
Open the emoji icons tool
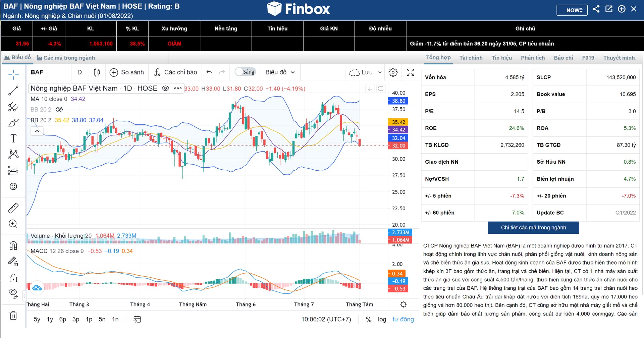pos(13,186)
